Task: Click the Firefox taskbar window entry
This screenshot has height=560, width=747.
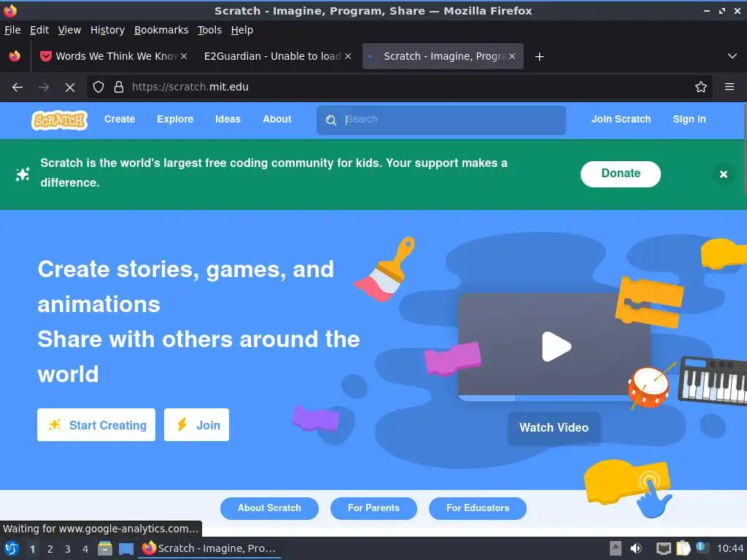Action: tap(209, 548)
